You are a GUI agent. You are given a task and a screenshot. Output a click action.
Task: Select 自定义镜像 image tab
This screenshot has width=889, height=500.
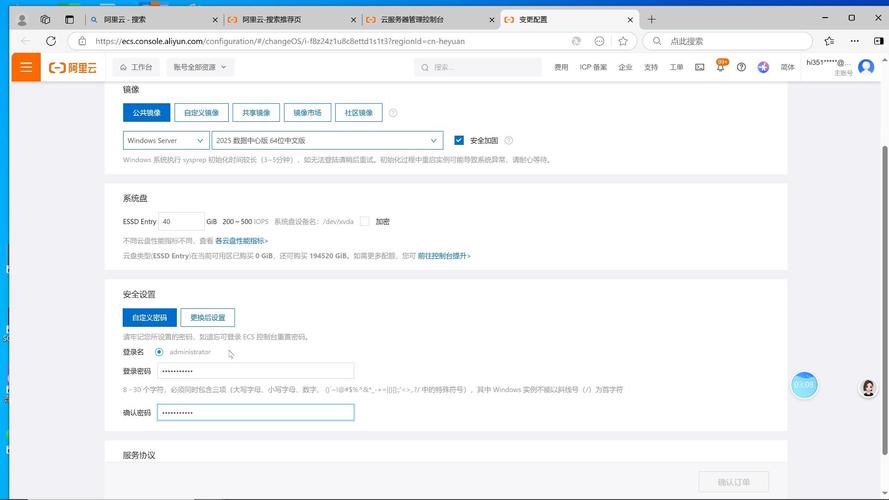(x=201, y=112)
